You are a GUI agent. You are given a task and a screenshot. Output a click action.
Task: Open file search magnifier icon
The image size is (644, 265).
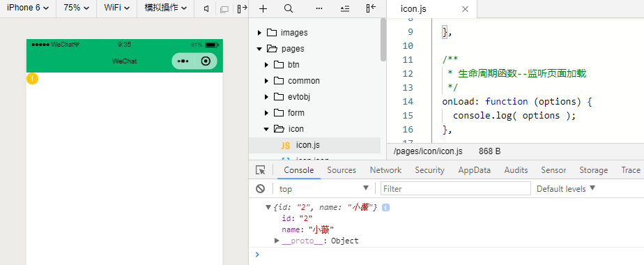pyautogui.click(x=289, y=8)
